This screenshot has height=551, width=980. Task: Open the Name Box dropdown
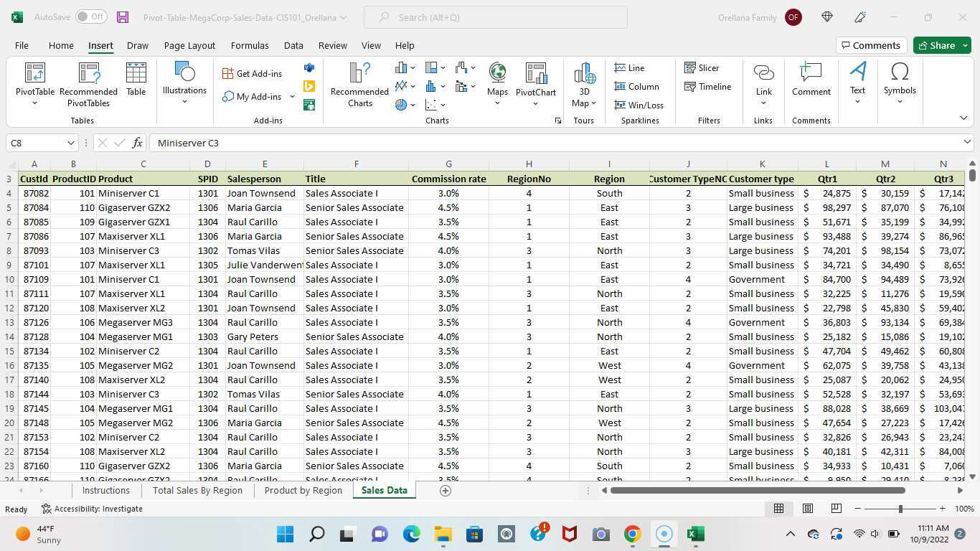coord(70,143)
